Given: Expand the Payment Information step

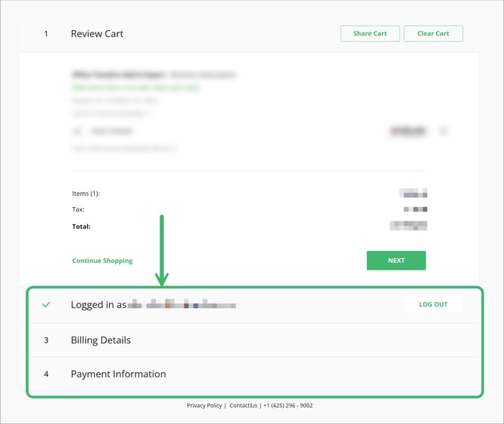Looking at the screenshot, I should 118,374.
